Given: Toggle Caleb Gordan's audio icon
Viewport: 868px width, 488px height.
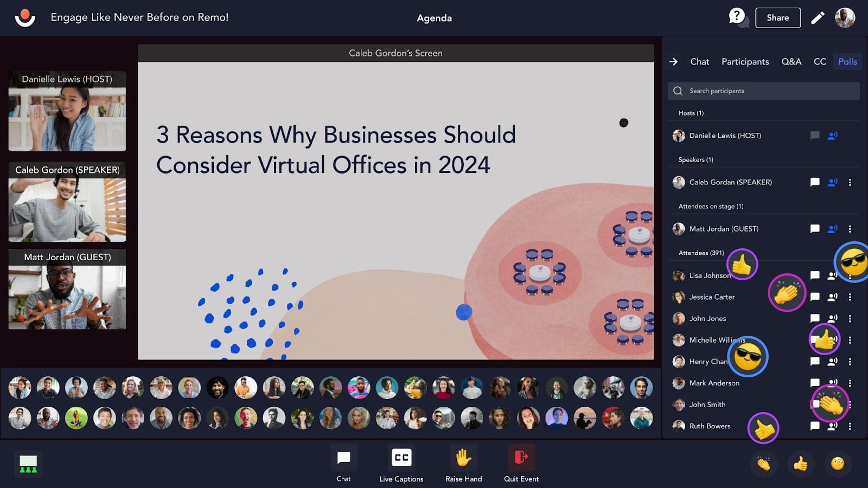Looking at the screenshot, I should (x=832, y=182).
